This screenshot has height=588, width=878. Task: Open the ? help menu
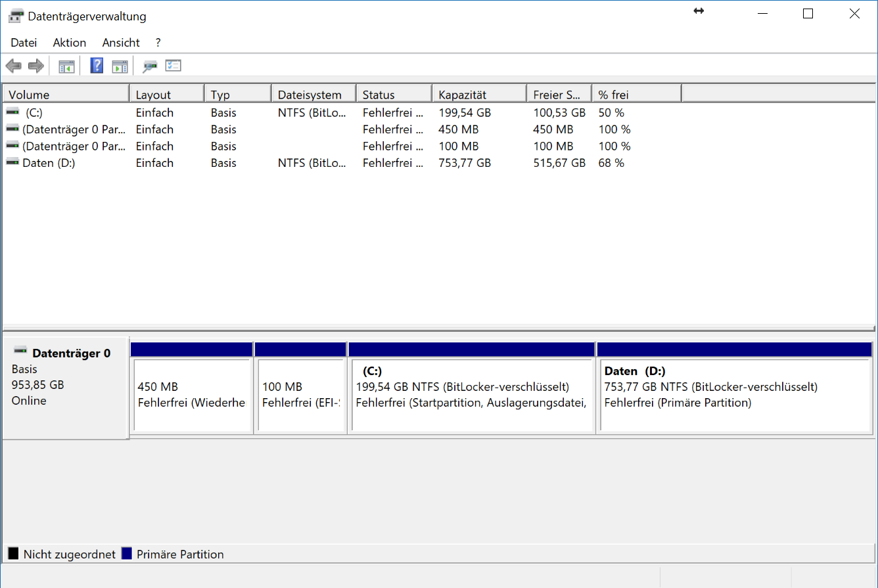158,43
